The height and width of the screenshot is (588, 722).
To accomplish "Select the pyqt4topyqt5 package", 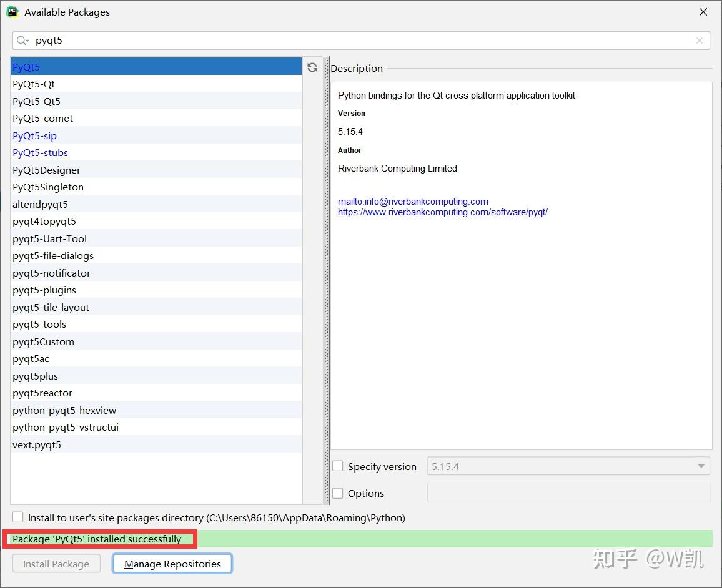I will (156, 222).
